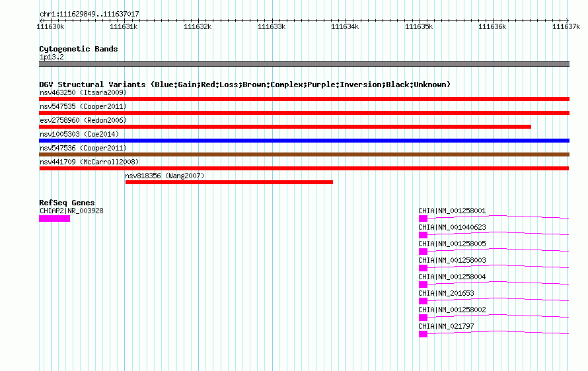Image resolution: width=588 pixels, height=371 pixels.
Task: Click the 111634k ruler tick label
Action: (x=345, y=26)
